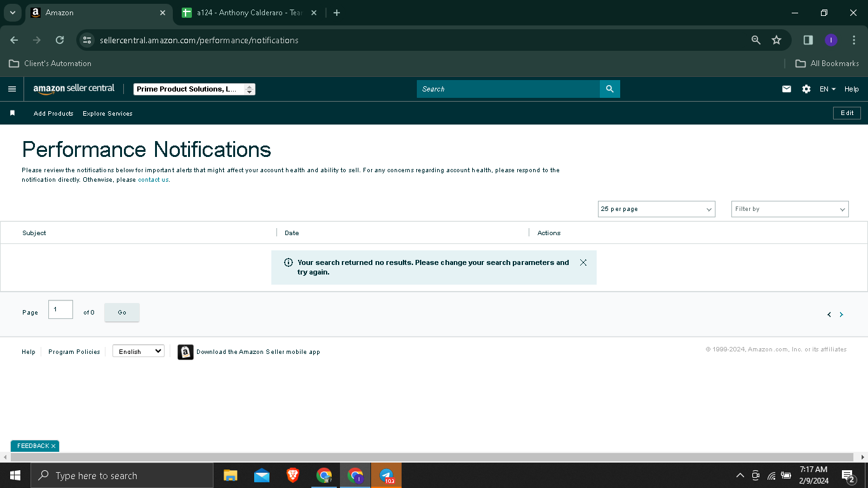Switch to the Amazon browser tab
The image size is (868, 488).
[98, 13]
